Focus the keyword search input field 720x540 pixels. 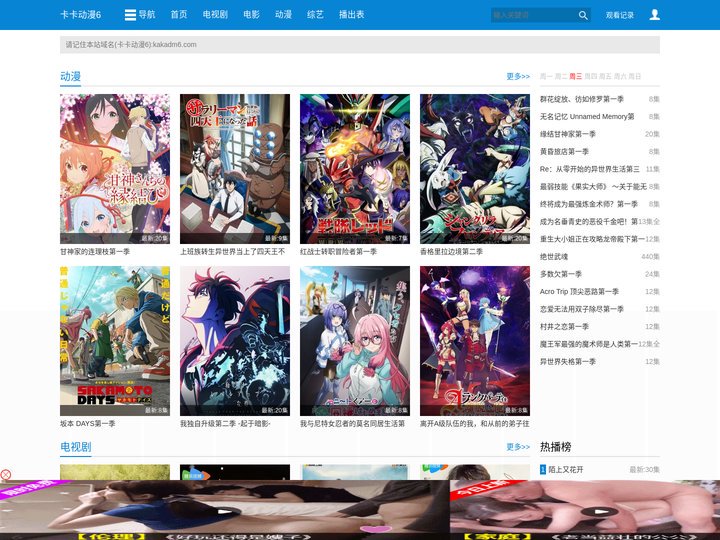point(534,15)
